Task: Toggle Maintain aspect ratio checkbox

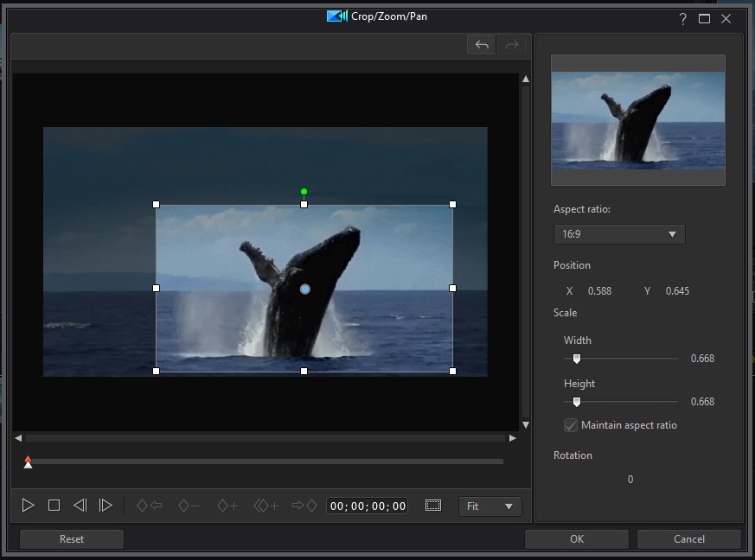Action: [571, 425]
